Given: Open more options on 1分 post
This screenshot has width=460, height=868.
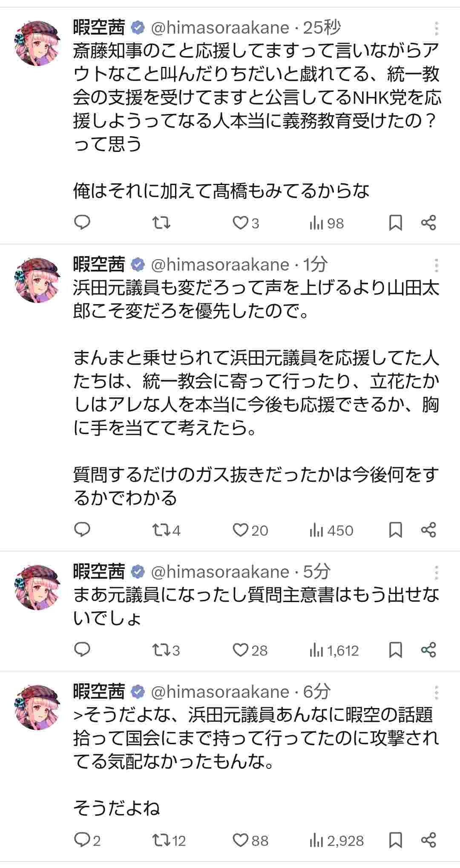Looking at the screenshot, I should coord(437,265).
